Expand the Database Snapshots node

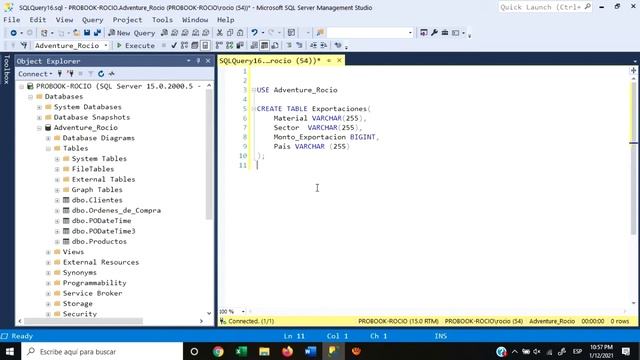(x=39, y=117)
